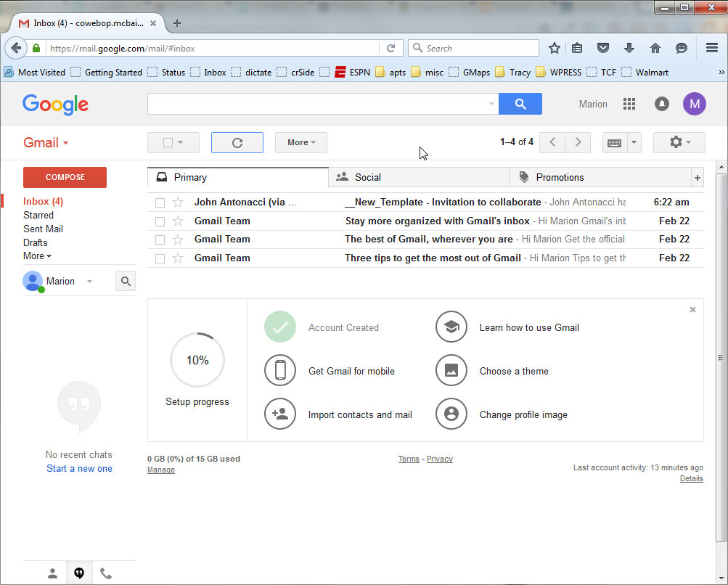Click the refresh inbox button
Image resolution: width=728 pixels, height=585 pixels.
pyautogui.click(x=237, y=143)
